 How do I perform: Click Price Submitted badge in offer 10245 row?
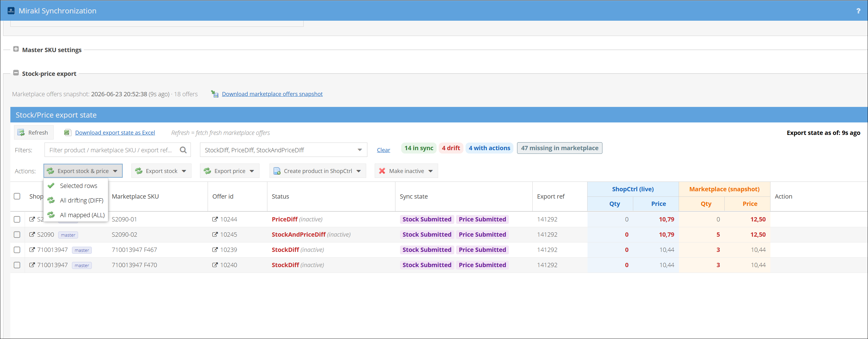click(482, 234)
